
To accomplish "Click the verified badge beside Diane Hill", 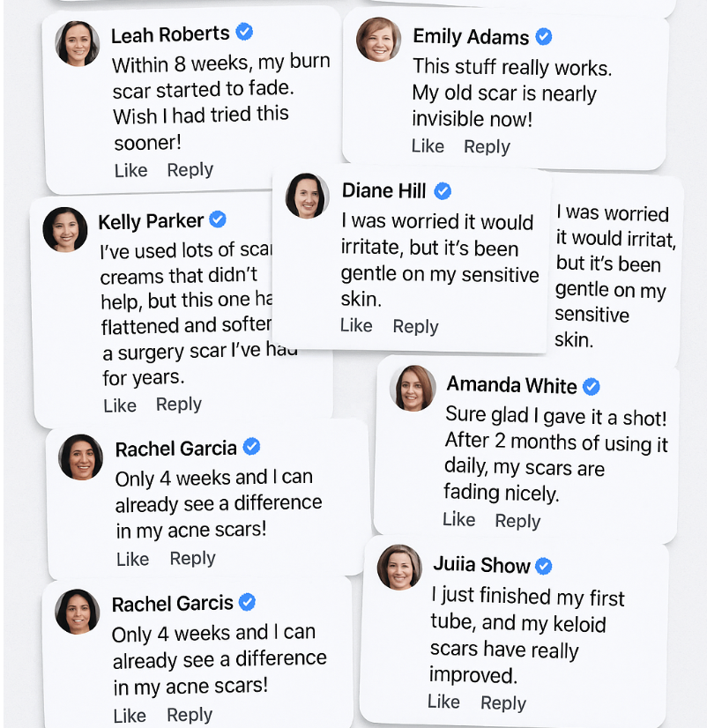I will point(443,190).
